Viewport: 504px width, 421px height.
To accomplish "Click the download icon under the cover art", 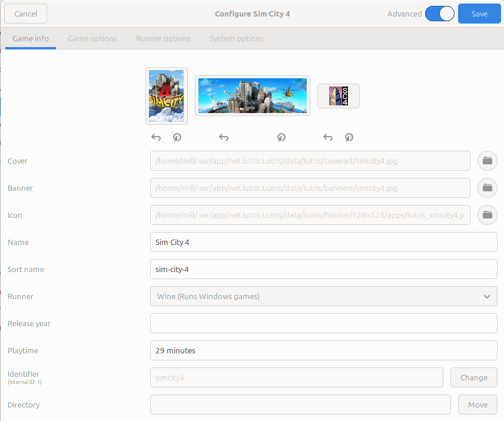I will [x=177, y=137].
